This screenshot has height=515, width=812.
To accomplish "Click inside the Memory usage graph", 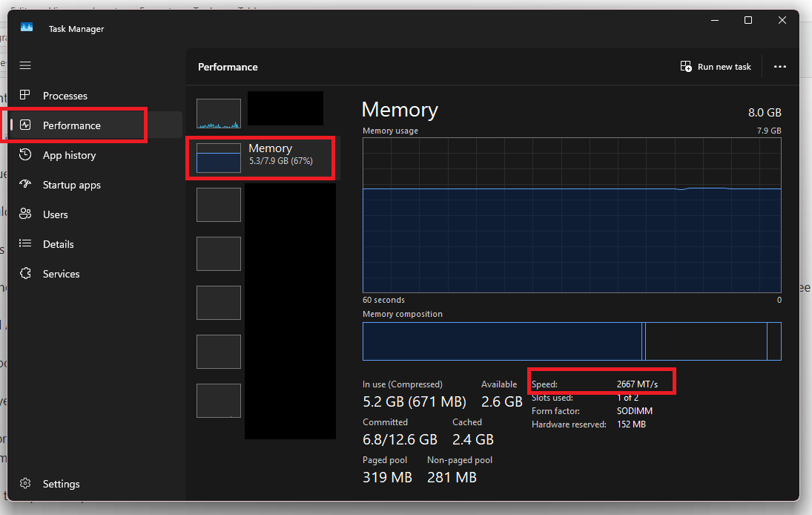I will [571, 215].
